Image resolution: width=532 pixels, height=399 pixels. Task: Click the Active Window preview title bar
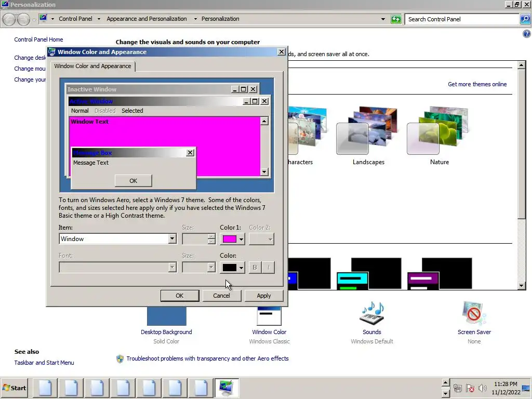[155, 101]
